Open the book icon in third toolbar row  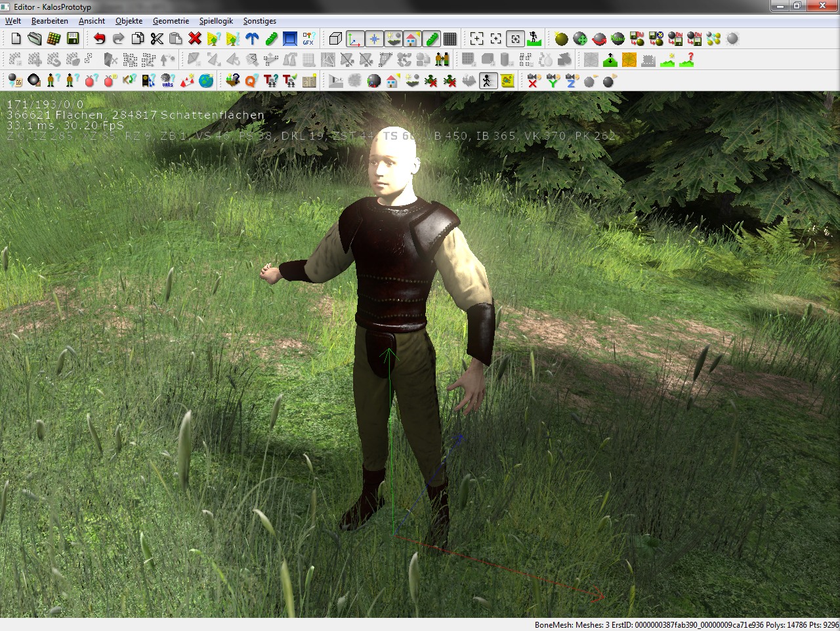tap(309, 81)
